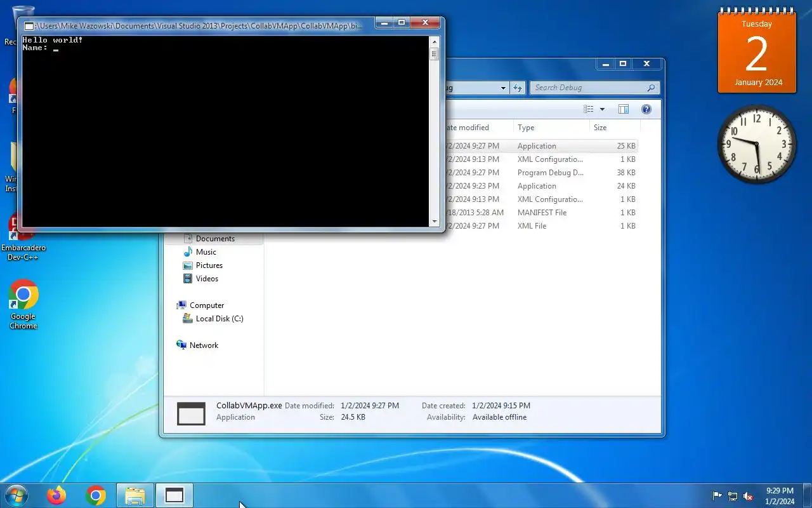Select the Program Debug D... file row
This screenshot has height=508, width=812.
click(x=540, y=173)
